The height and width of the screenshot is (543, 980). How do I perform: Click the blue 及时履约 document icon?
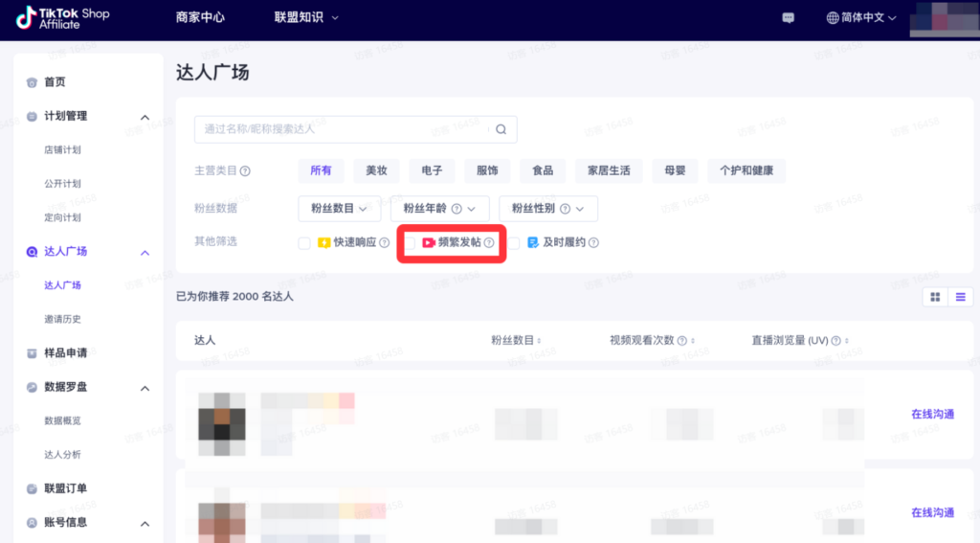[532, 242]
